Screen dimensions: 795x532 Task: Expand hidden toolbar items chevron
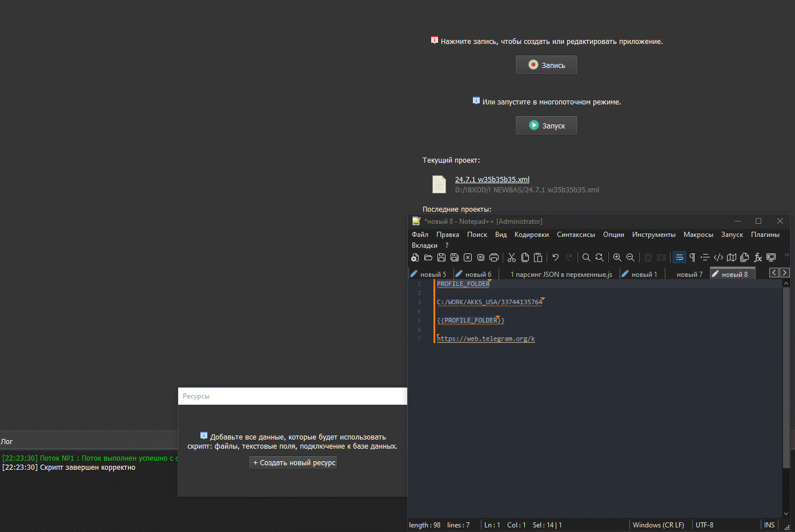point(786,255)
